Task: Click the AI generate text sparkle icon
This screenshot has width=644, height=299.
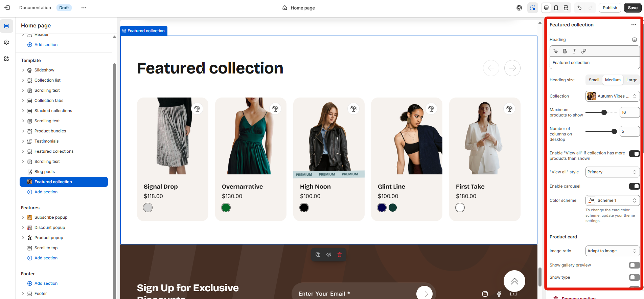Action: (x=555, y=51)
